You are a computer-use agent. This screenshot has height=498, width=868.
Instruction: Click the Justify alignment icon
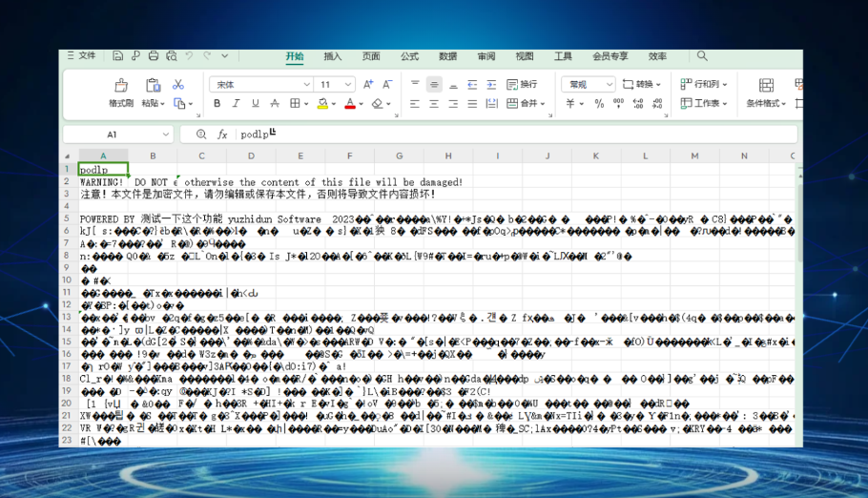(x=472, y=104)
